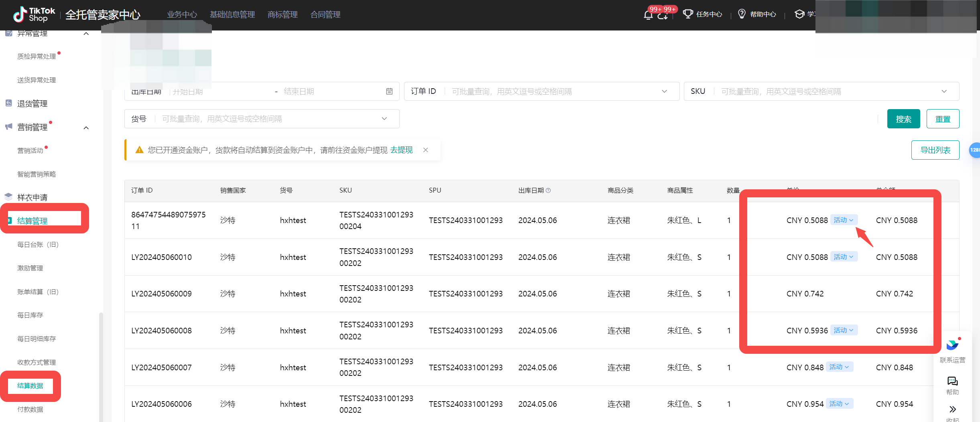Collapse the floating panel with double chevron

pyautogui.click(x=952, y=409)
